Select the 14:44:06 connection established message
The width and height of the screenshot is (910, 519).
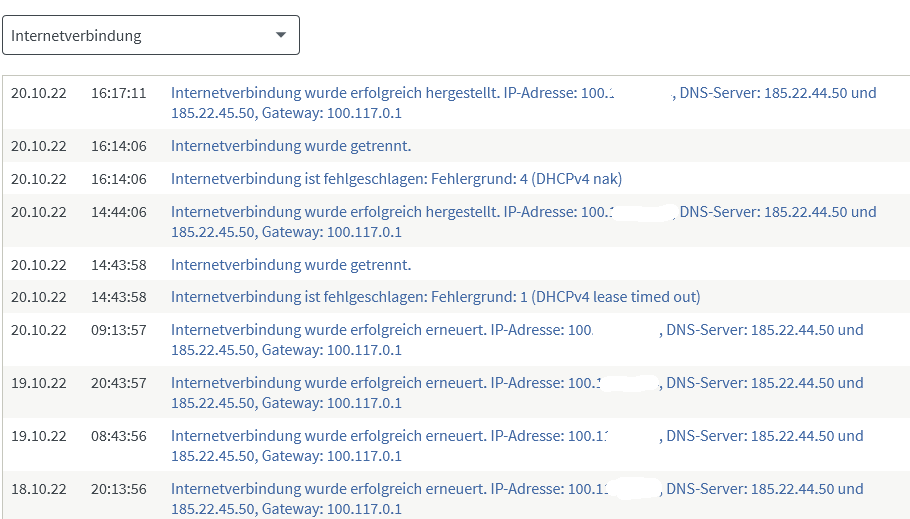[x=523, y=222]
